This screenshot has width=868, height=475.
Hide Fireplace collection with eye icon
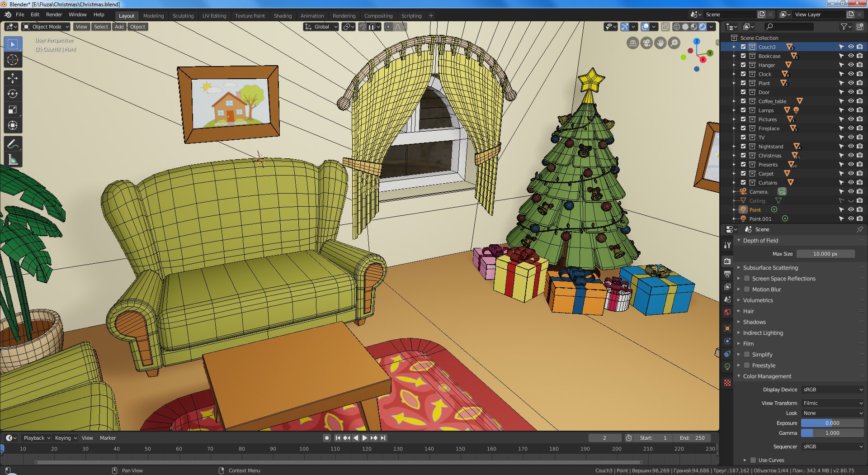[x=850, y=128]
